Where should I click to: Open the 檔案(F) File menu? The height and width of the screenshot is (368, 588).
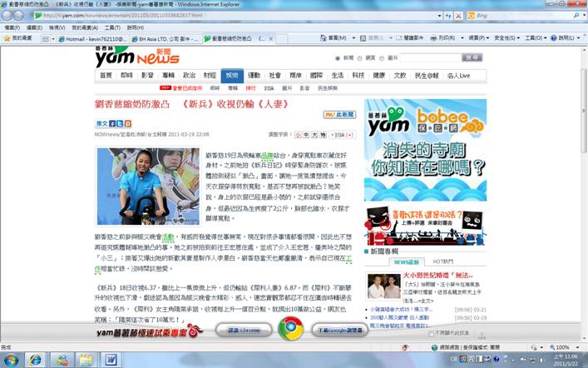click(12, 27)
